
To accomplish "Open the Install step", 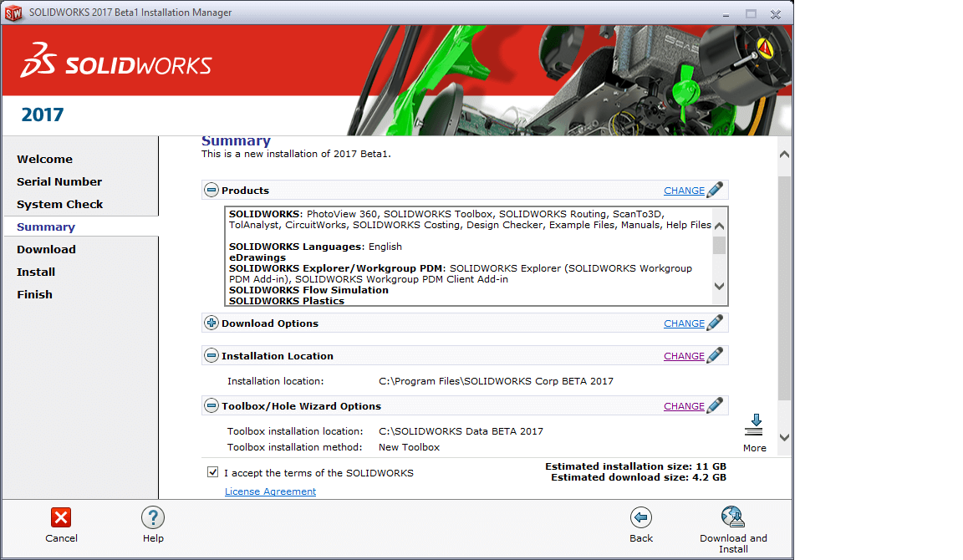I will pos(36,272).
